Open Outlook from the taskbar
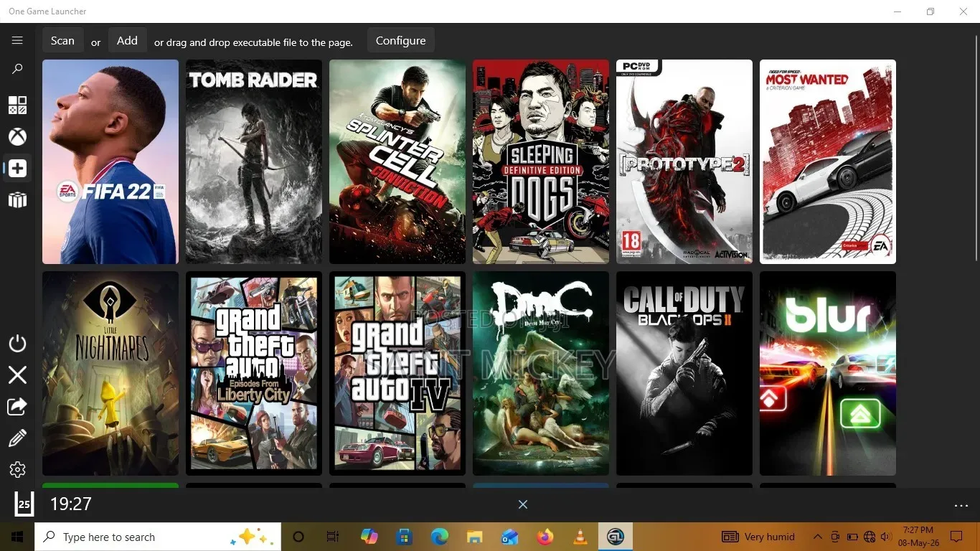 point(510,537)
